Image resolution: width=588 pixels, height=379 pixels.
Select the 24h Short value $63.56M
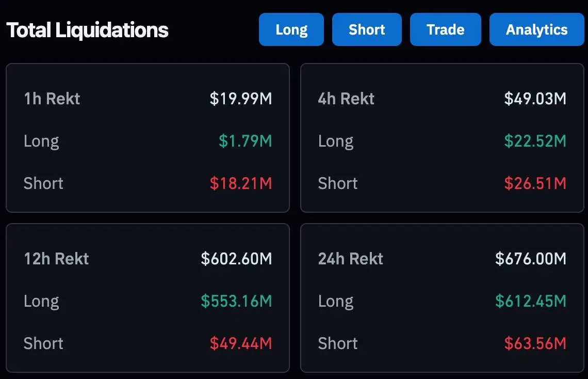[x=535, y=343]
